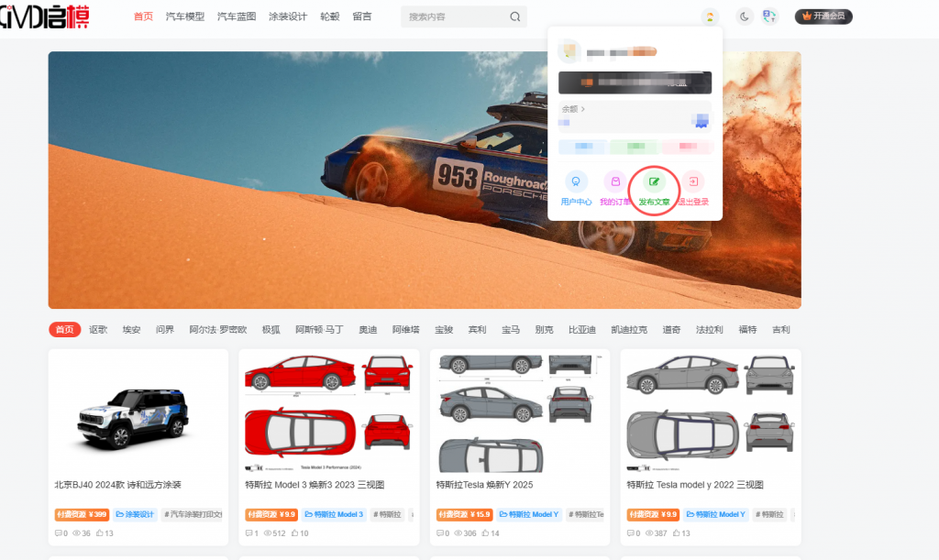The height and width of the screenshot is (560, 939).
Task: Click the 特斯拉 Model 3 category tag
Action: 335,515
